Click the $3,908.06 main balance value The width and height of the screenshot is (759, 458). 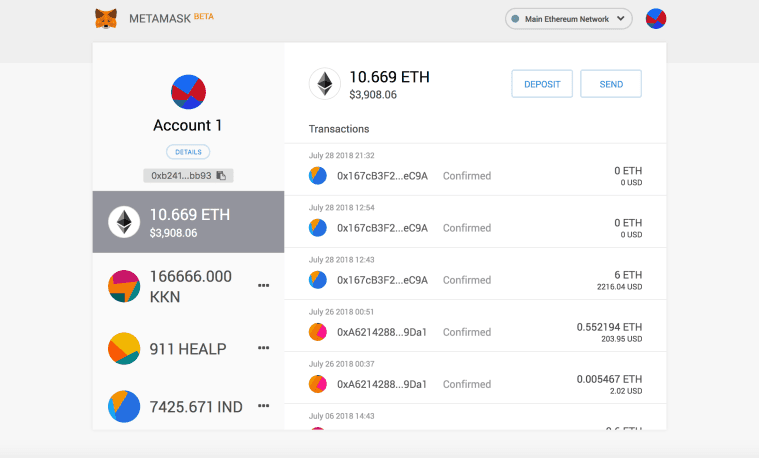coord(373,95)
